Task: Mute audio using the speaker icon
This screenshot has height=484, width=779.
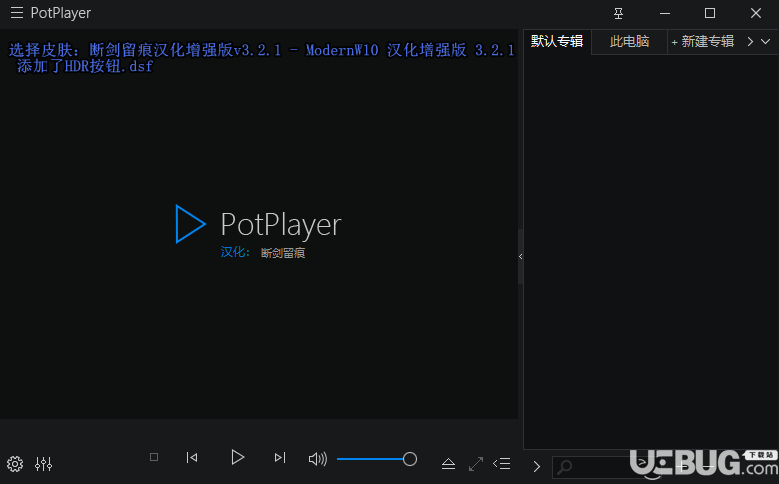Action: [x=318, y=459]
